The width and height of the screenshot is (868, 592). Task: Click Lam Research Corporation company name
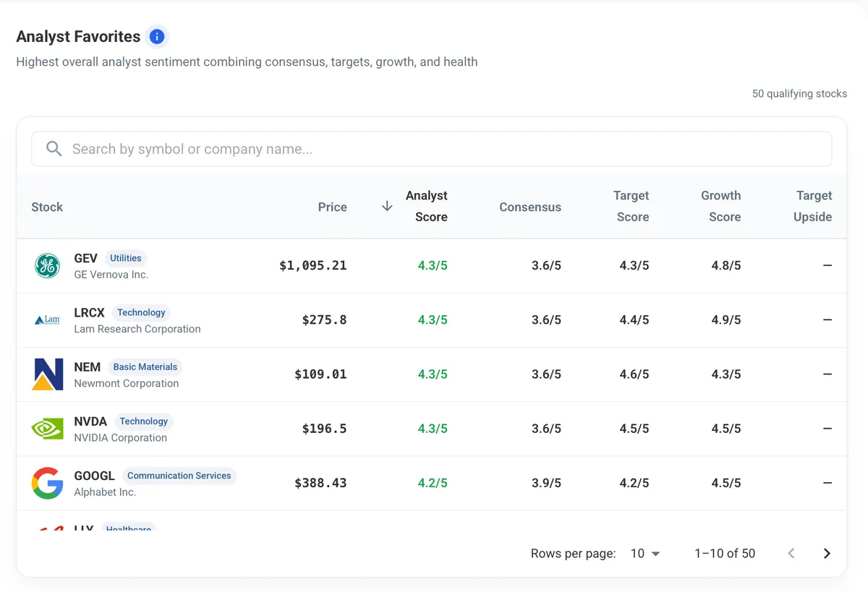click(x=137, y=329)
